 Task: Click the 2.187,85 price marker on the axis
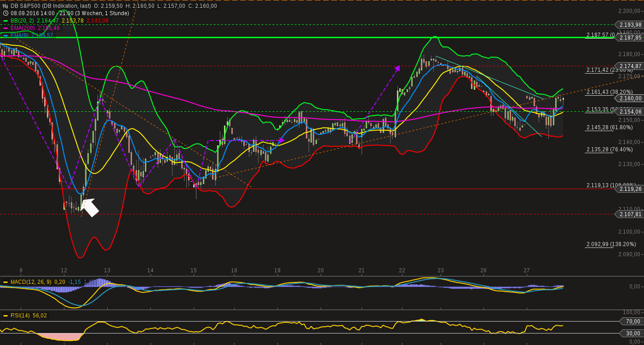click(x=628, y=37)
